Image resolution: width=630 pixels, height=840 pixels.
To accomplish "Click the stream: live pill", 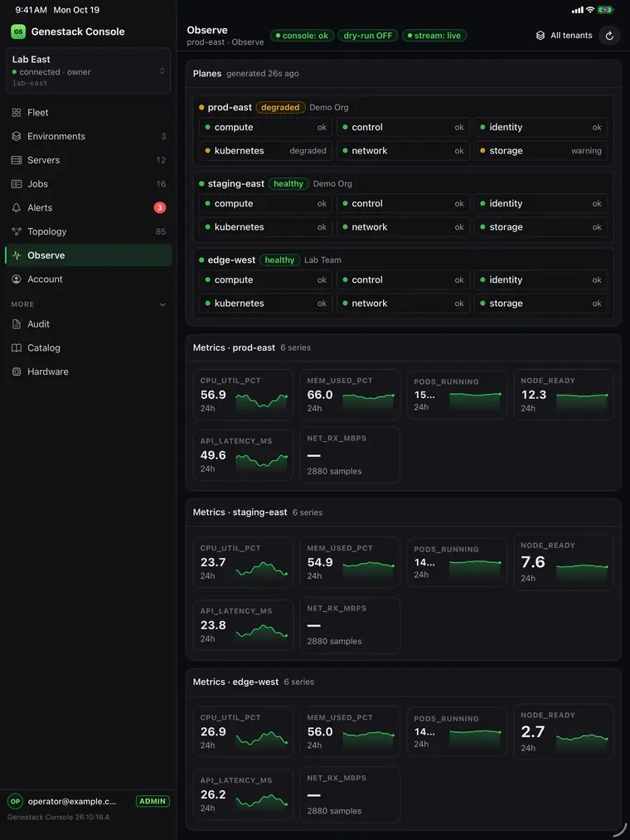I will (434, 36).
